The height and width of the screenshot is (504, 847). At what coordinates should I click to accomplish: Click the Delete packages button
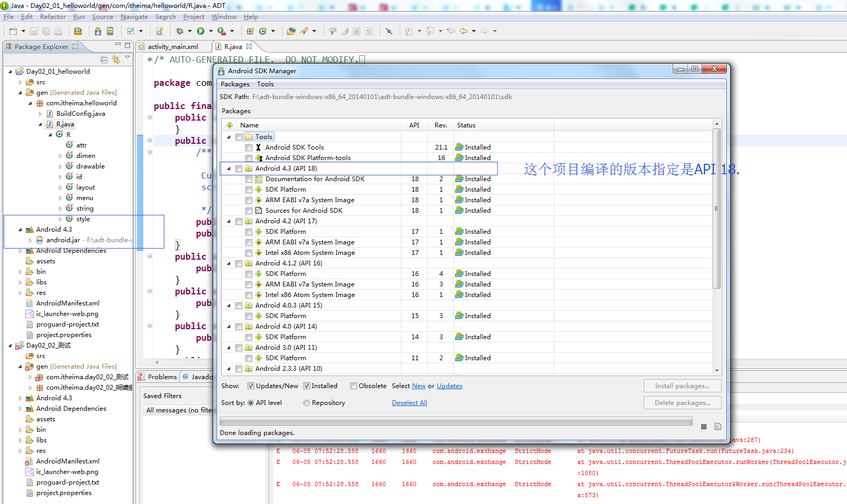click(x=682, y=403)
